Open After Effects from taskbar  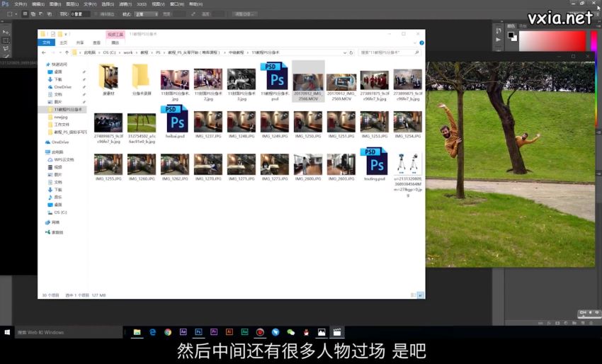[x=183, y=332]
